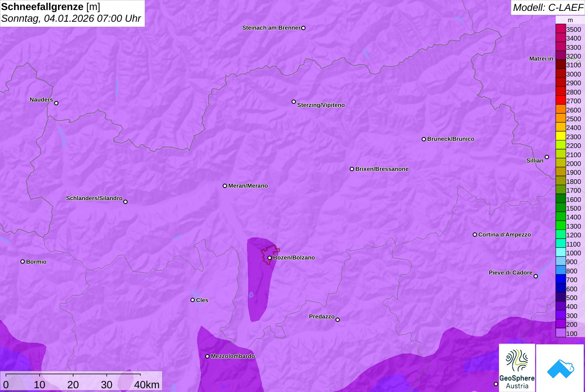Click the 1500 m green legend swatch
585x392 pixels.
(x=560, y=208)
